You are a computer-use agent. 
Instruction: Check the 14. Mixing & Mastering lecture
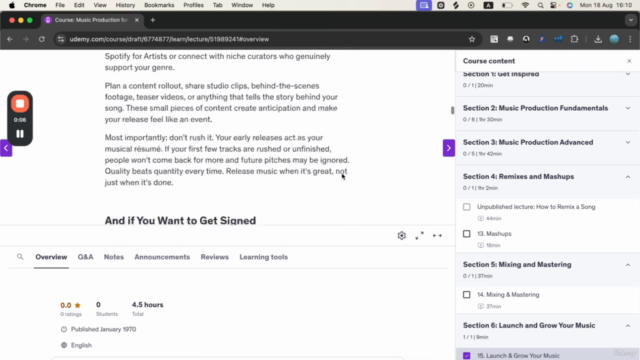click(467, 295)
